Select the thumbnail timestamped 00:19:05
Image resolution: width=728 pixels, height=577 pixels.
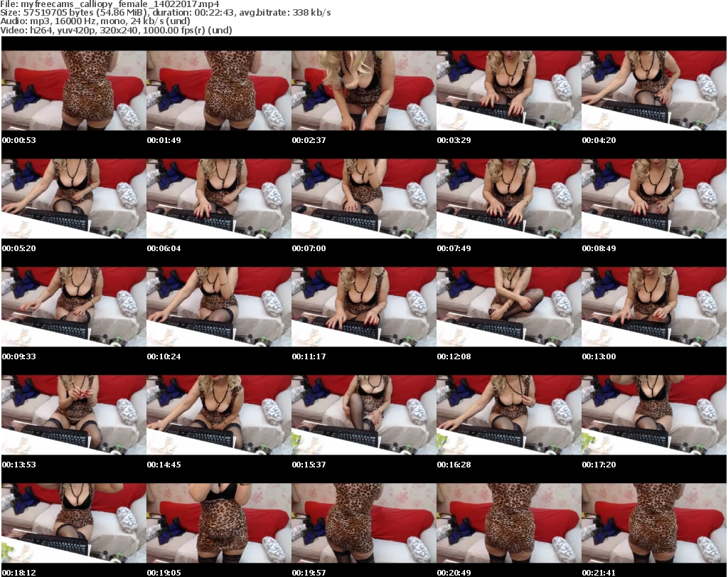[219, 523]
